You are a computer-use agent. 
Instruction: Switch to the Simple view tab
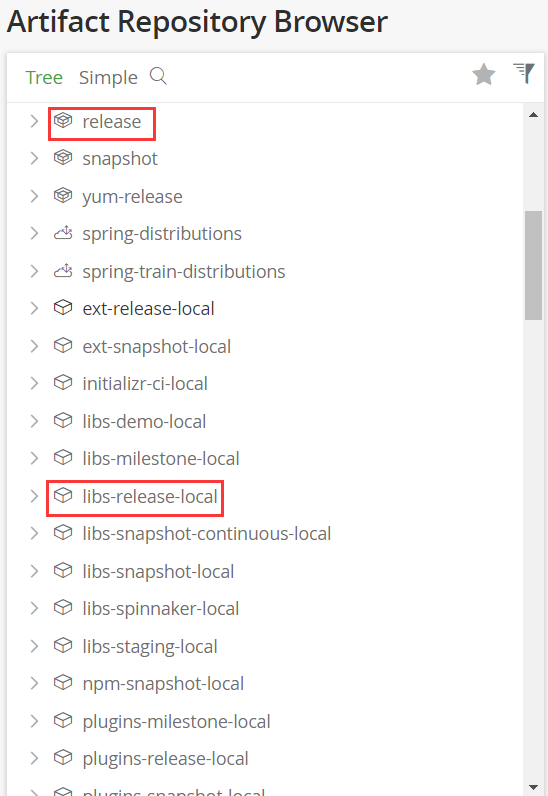click(x=108, y=78)
